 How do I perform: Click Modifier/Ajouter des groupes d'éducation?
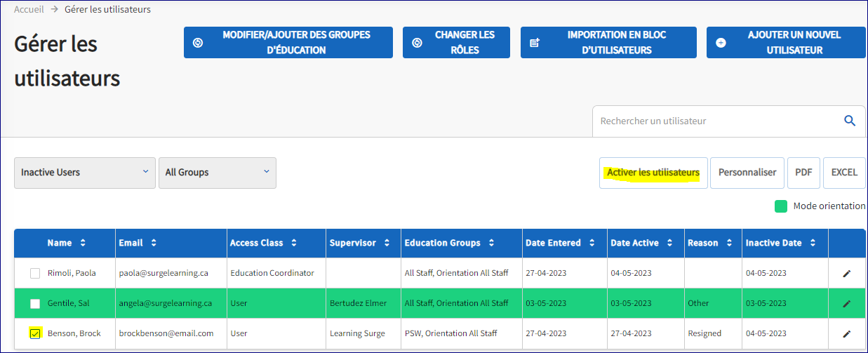288,42
